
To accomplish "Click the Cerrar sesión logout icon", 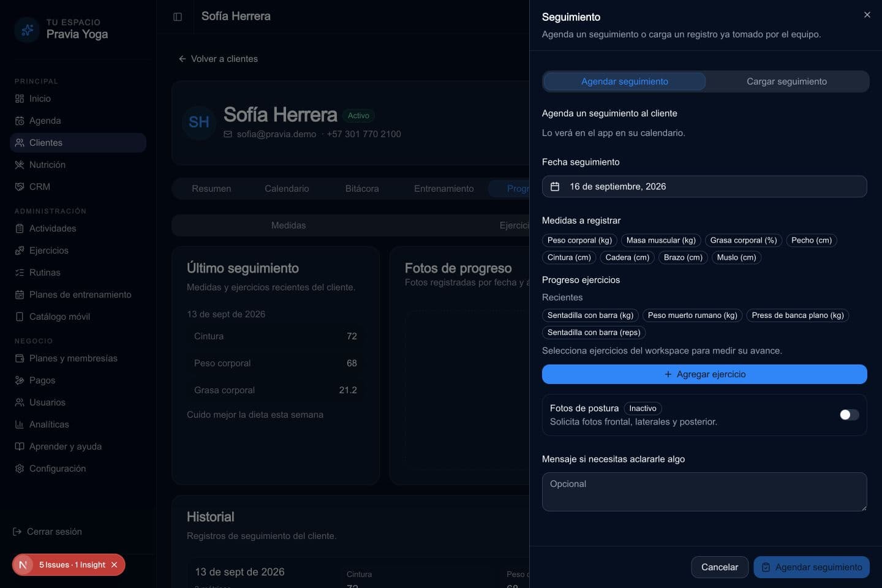I will (x=17, y=532).
